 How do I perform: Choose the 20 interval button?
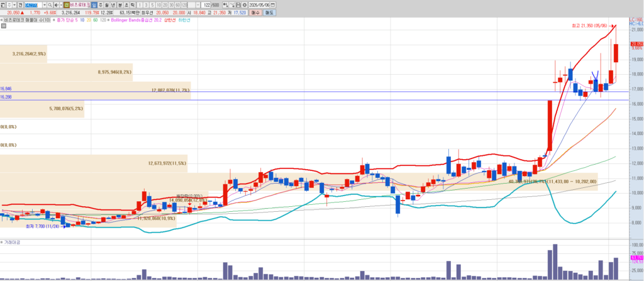[165, 5]
